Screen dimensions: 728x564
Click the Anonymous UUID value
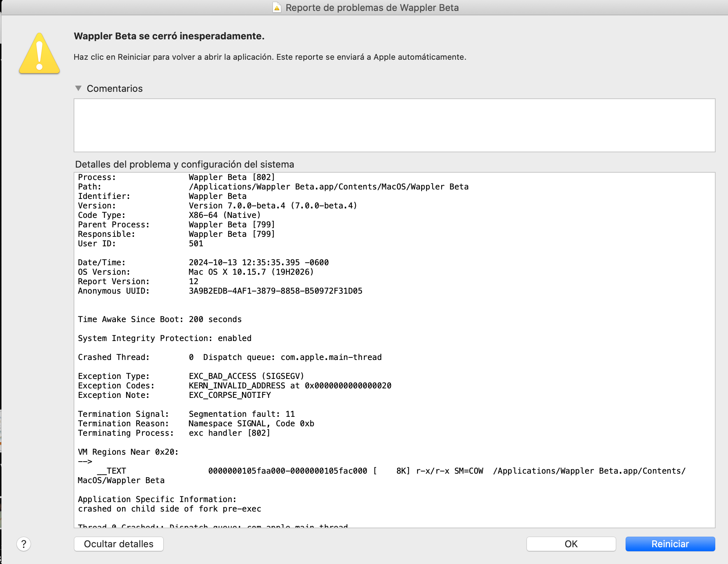[275, 291]
